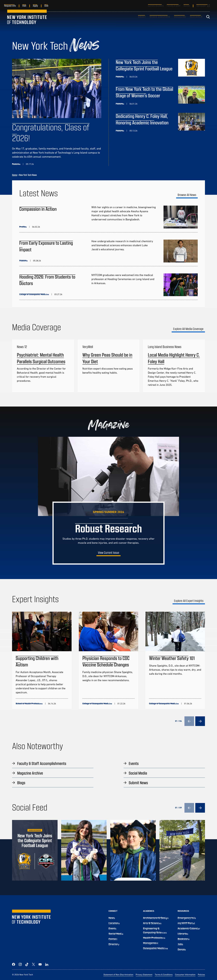Open Social Media link under Also Noteworthy
217x980 pixels.
138,773
